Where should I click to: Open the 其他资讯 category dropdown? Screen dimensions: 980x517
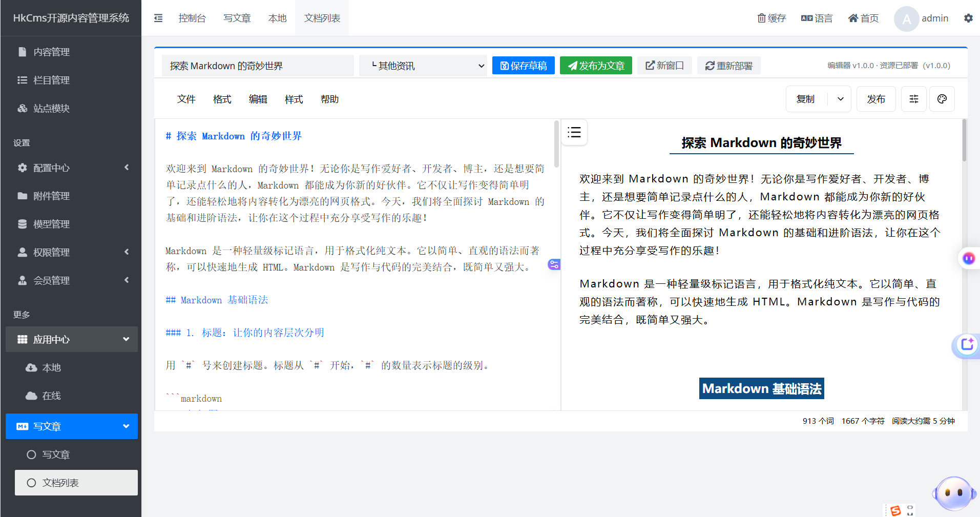click(x=423, y=66)
